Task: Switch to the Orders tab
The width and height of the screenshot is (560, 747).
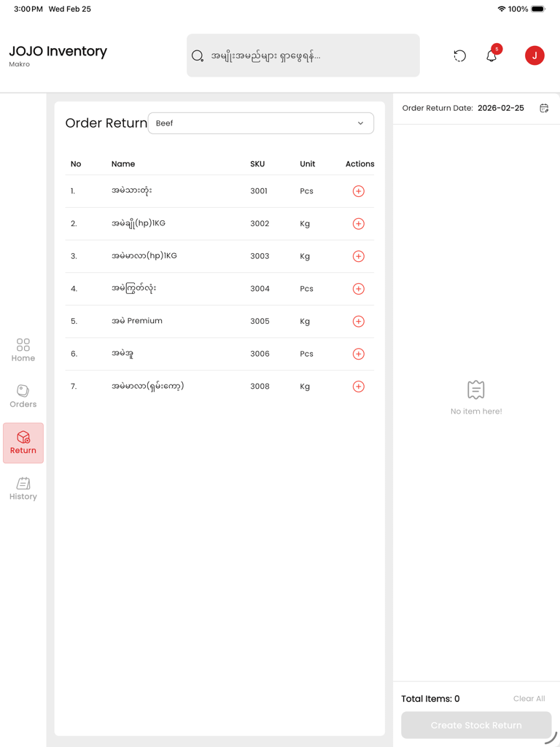Action: click(23, 396)
